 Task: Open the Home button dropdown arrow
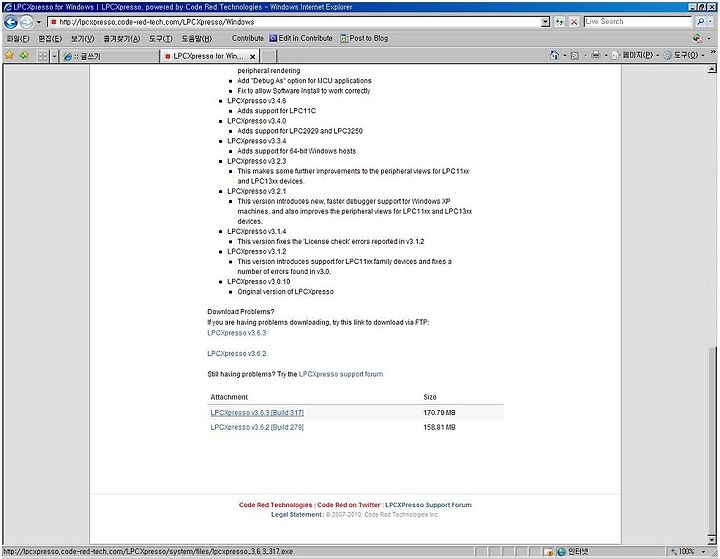[565, 56]
